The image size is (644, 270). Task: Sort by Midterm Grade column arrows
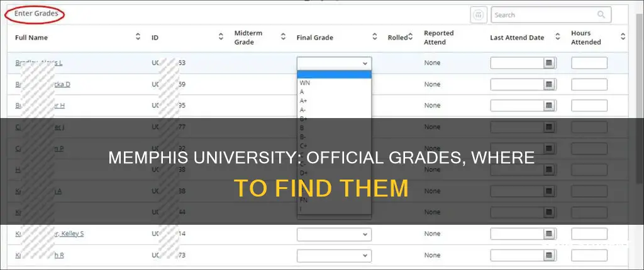click(x=284, y=37)
